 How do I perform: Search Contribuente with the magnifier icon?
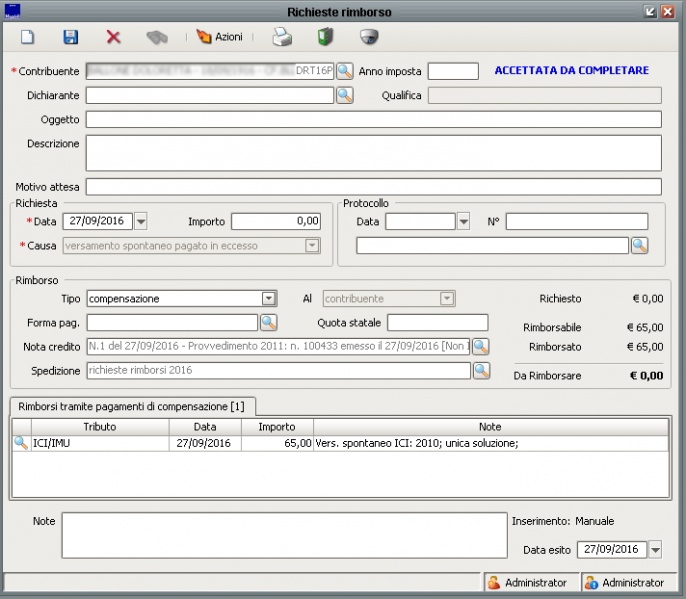click(344, 71)
